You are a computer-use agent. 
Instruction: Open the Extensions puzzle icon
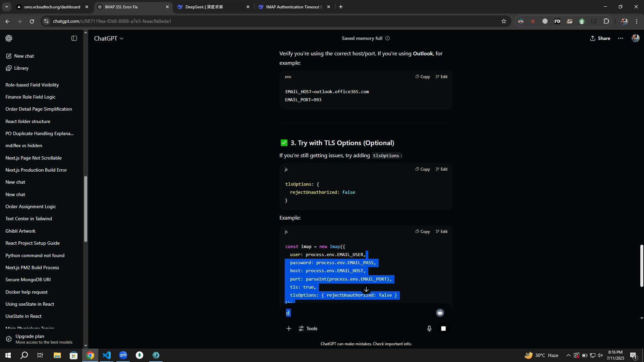[606, 21]
